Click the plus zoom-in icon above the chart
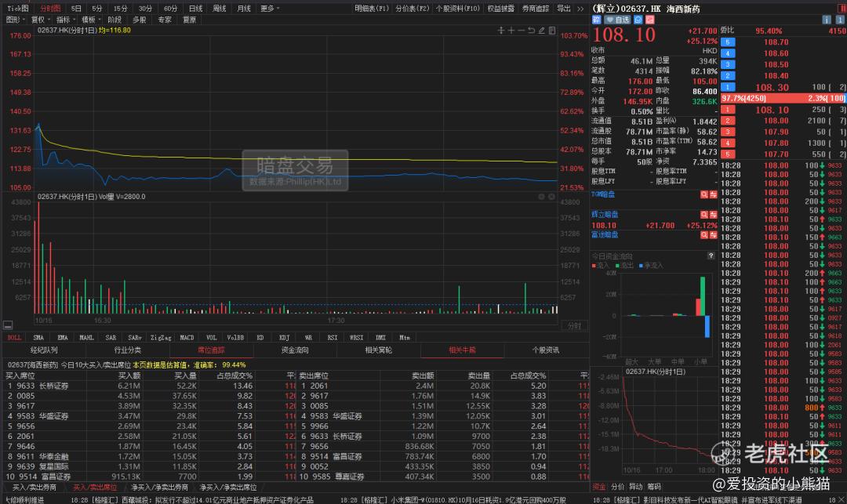The height and width of the screenshot is (504, 847). coord(511,31)
